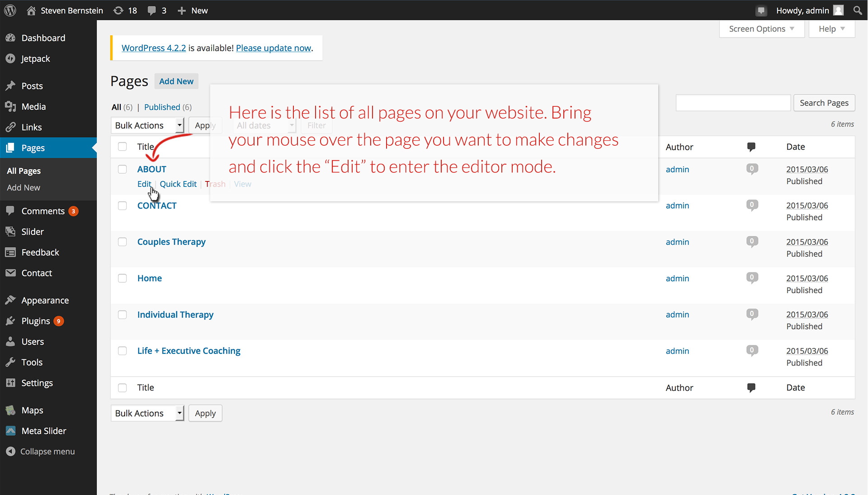Open the updates icon showing 18
Viewport: 868px width, 495px height.
[118, 10]
